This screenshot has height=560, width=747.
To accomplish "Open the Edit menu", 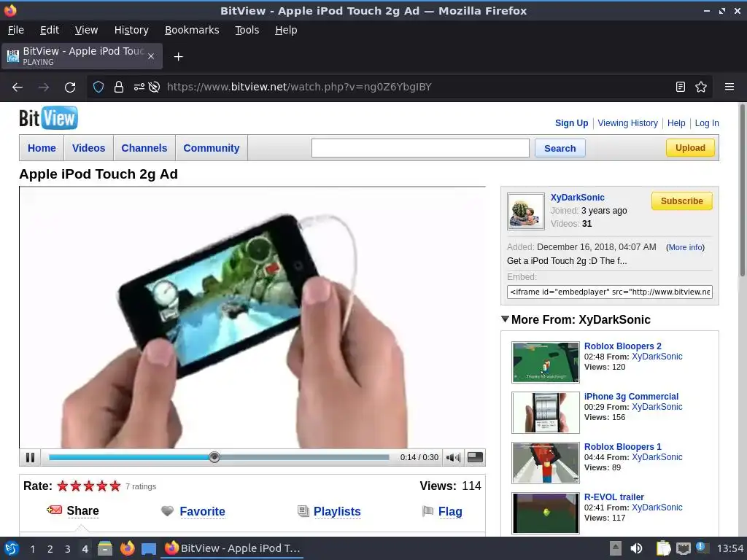I will point(50,30).
